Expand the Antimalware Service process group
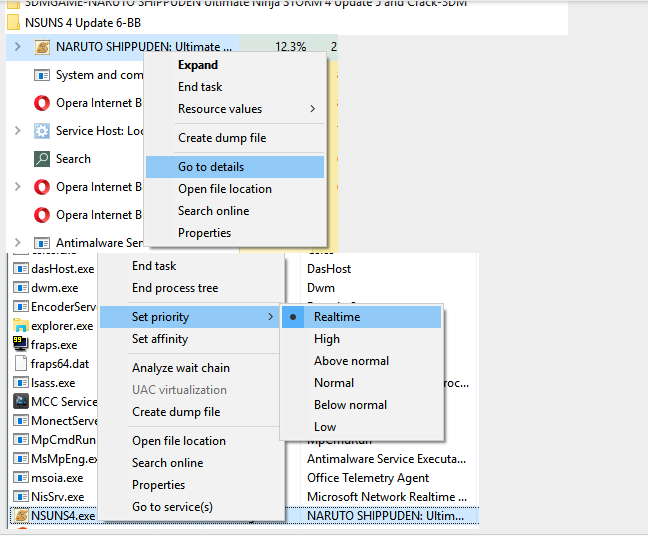This screenshot has height=536, width=648. [17, 242]
